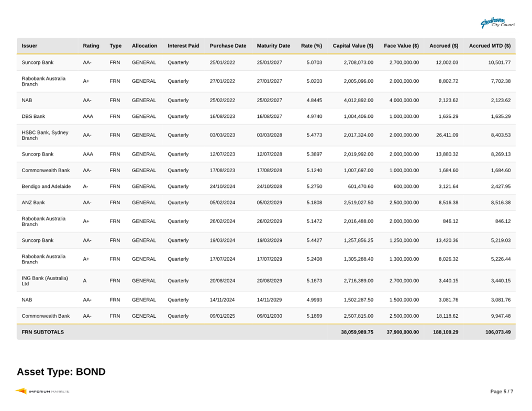Select accrued amount 26,411.09
This screenshot has width=532, height=411.
pyautogui.click(x=447, y=135)
